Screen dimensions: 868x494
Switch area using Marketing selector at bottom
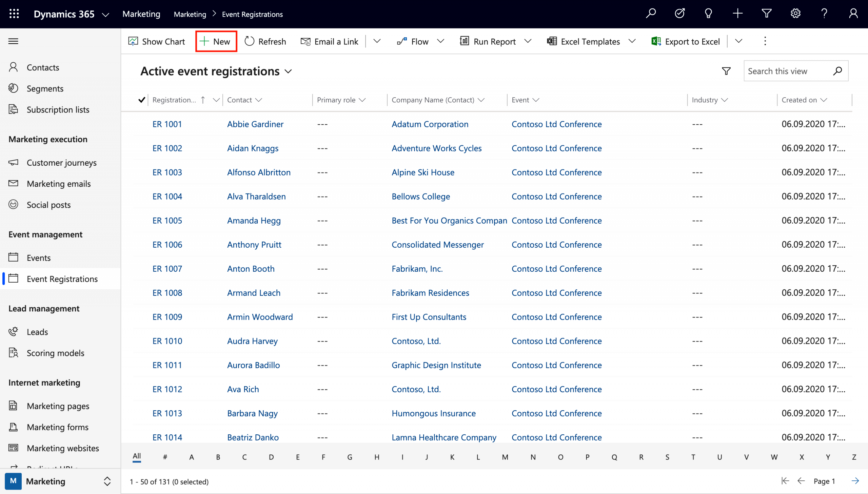click(60, 481)
